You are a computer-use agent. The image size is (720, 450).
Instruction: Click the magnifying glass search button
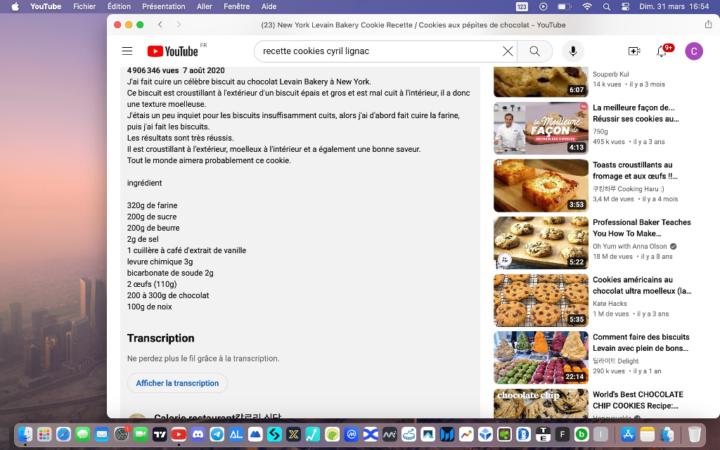pyautogui.click(x=534, y=51)
